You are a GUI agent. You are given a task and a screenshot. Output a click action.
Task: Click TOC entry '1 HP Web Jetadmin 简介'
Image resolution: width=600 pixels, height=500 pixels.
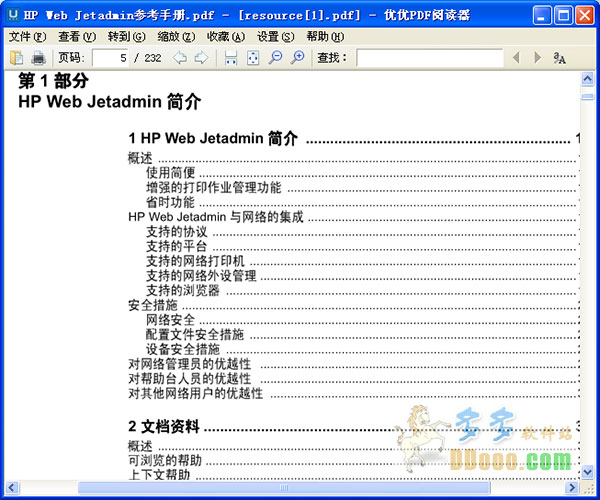click(213, 138)
